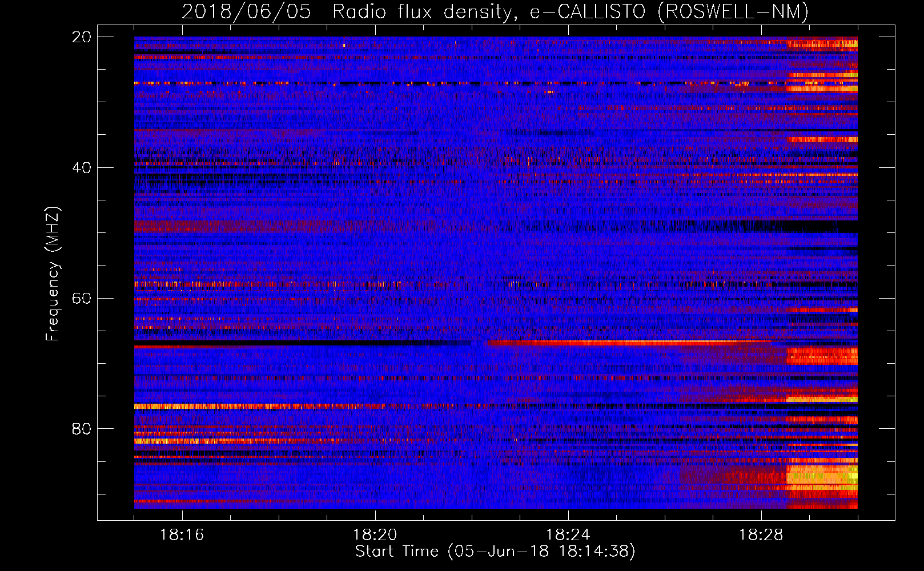Click the 60 frequency tick label
Screen dimensions: 924x571
click(x=81, y=299)
